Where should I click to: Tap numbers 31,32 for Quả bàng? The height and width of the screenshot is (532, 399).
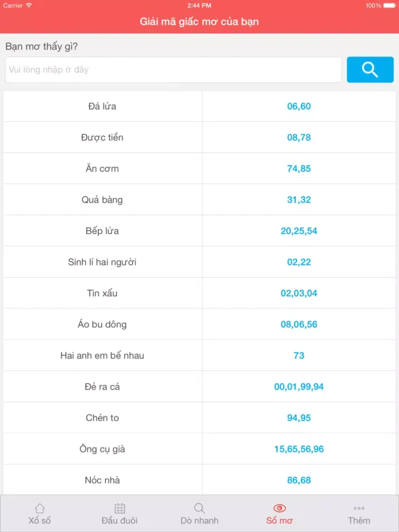[x=299, y=199]
